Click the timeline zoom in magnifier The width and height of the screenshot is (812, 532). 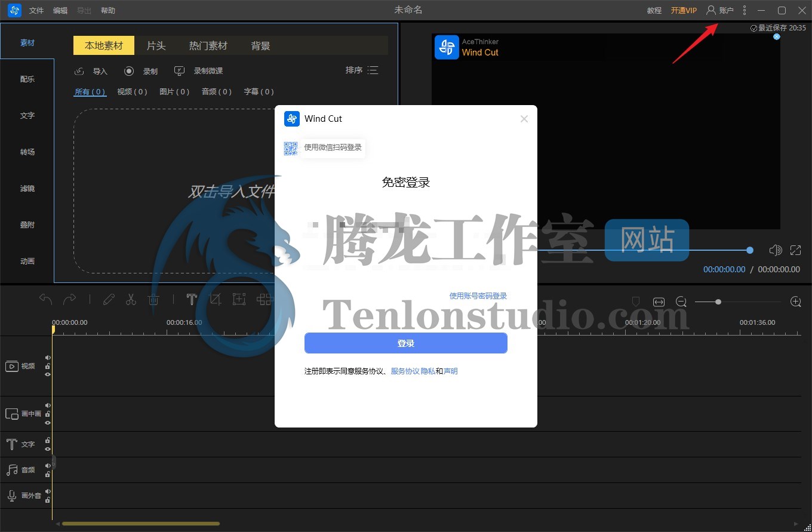click(x=796, y=302)
